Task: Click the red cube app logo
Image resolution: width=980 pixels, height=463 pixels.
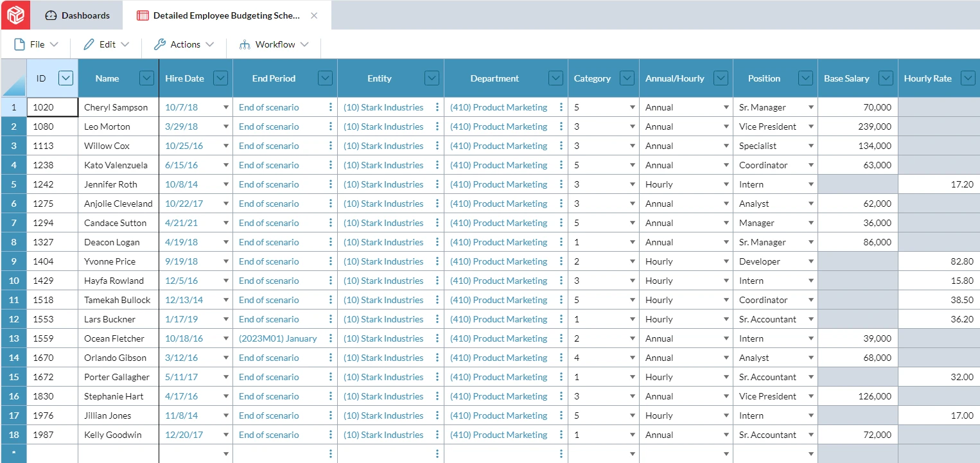Action: (x=15, y=15)
